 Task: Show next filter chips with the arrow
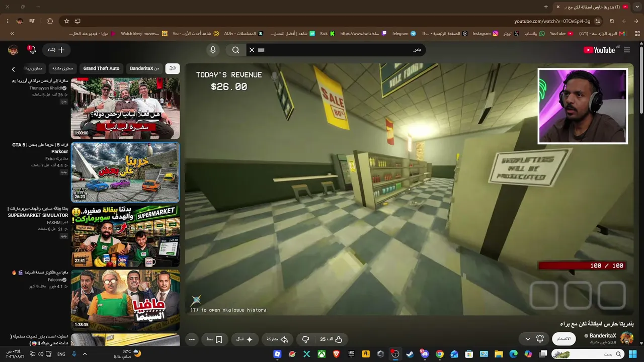[x=14, y=69]
